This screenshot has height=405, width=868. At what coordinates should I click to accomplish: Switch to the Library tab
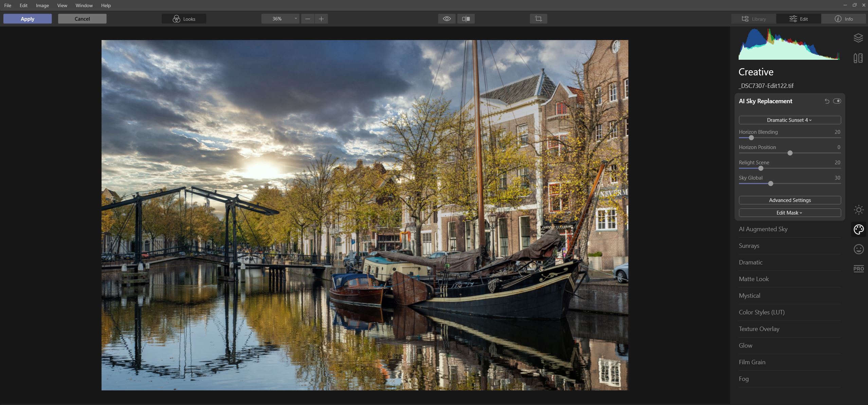click(754, 19)
